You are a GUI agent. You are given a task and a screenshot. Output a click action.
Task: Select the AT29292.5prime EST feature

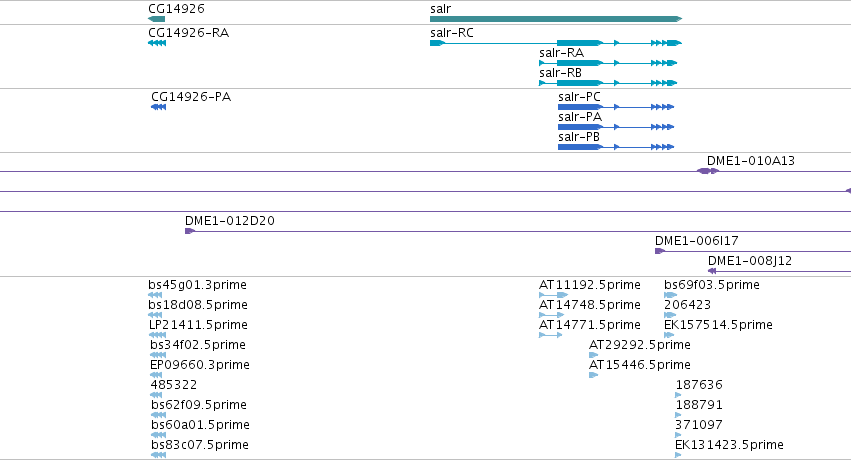point(593,355)
